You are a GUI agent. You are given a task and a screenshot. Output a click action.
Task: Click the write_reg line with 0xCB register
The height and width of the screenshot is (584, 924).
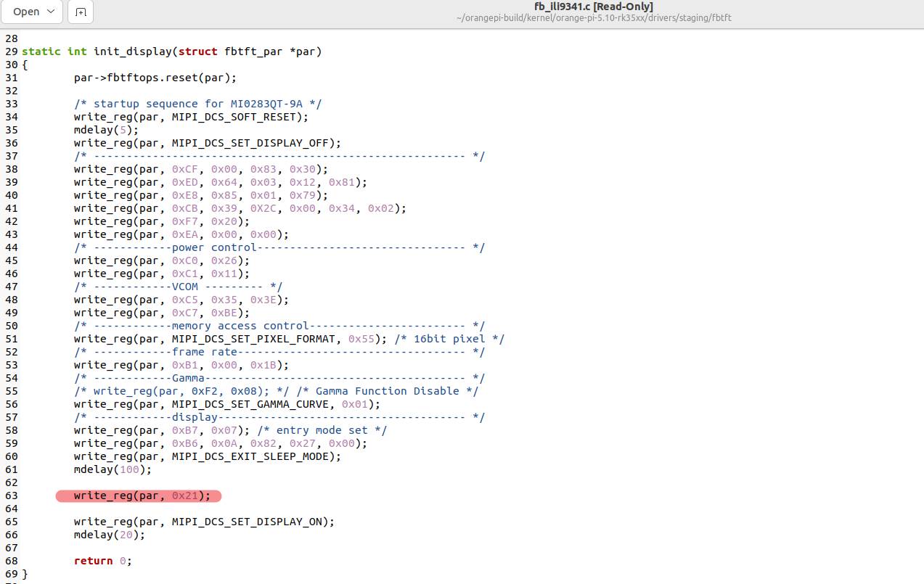coord(240,208)
